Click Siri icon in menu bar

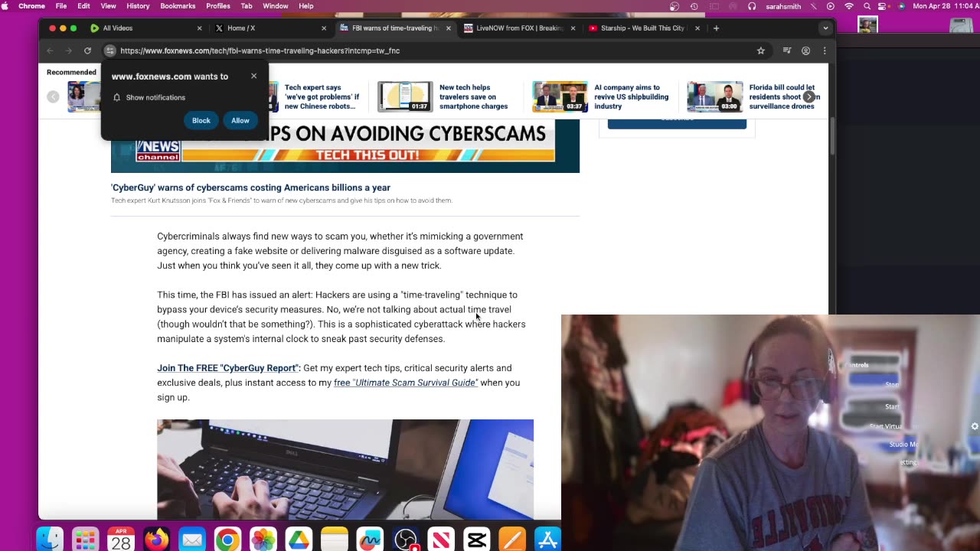tap(901, 6)
